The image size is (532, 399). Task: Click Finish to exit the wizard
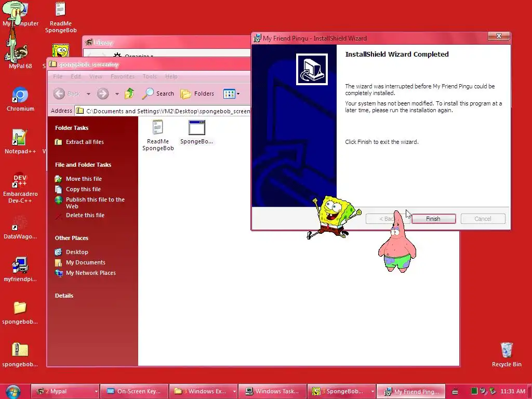pos(433,219)
